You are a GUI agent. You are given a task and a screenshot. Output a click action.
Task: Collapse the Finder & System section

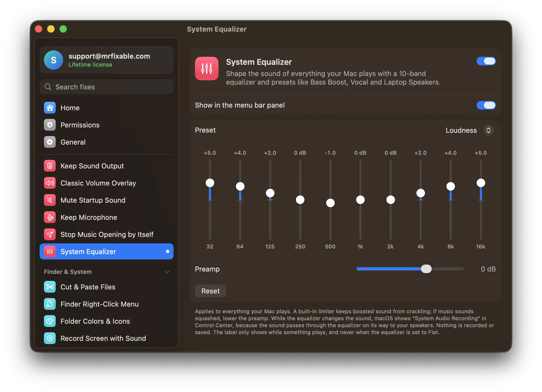[167, 272]
